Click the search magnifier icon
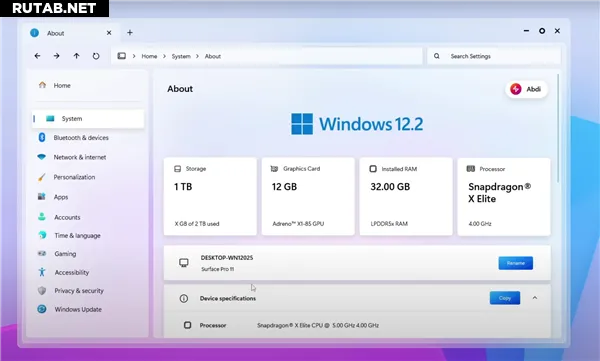This screenshot has height=361, width=600. point(437,56)
